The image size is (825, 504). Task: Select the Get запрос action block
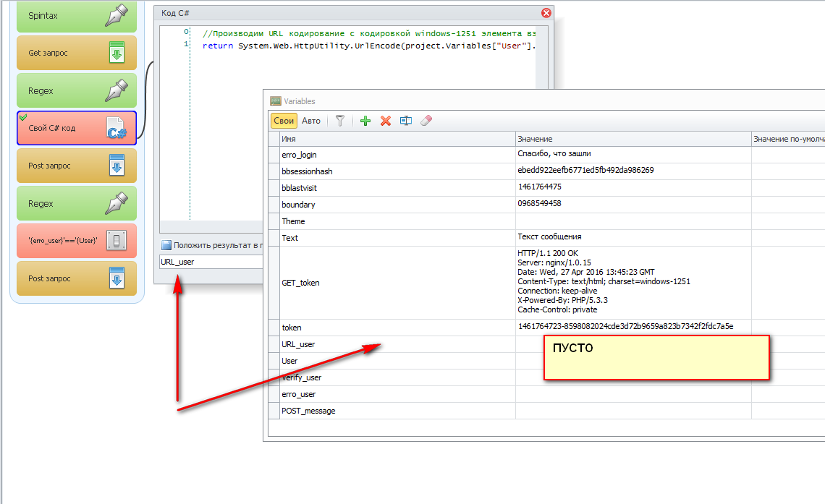(x=76, y=53)
